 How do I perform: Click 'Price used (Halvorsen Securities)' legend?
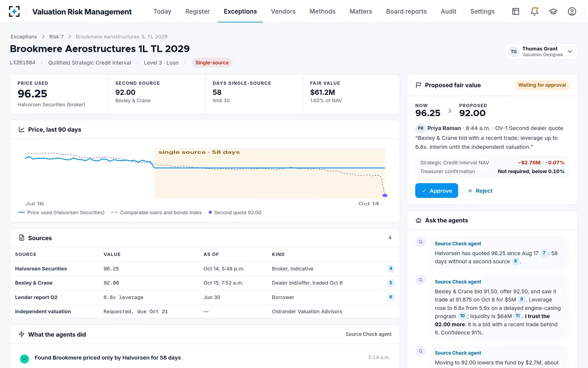[x=61, y=213]
